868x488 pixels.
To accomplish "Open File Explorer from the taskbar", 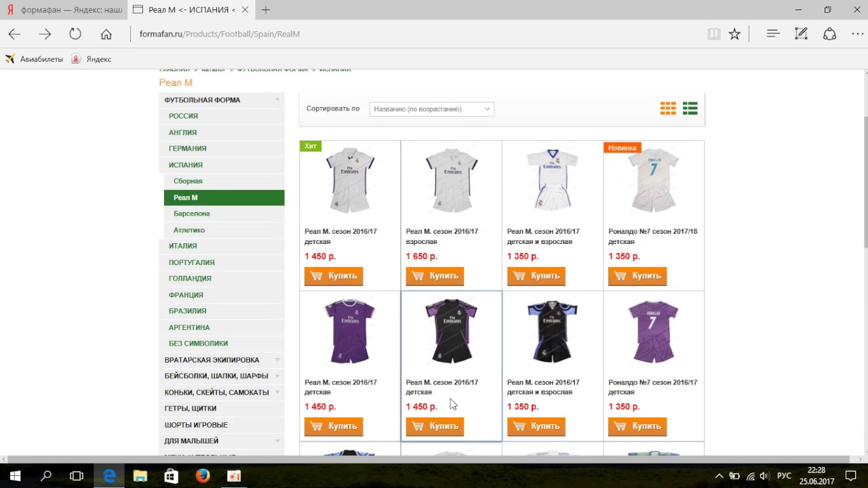I will (140, 476).
